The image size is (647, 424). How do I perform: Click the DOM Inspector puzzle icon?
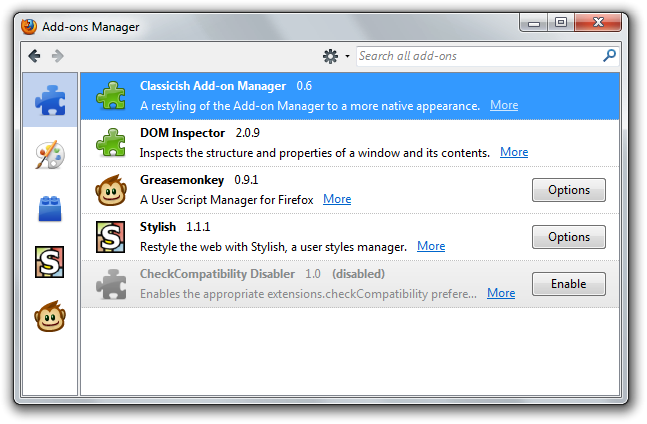pyautogui.click(x=111, y=143)
